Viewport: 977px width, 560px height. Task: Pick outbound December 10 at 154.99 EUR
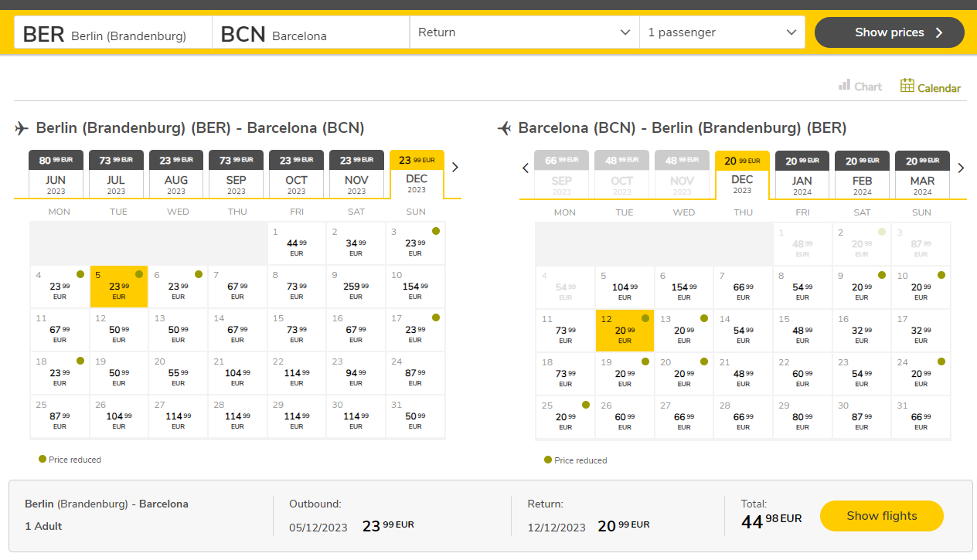click(415, 287)
